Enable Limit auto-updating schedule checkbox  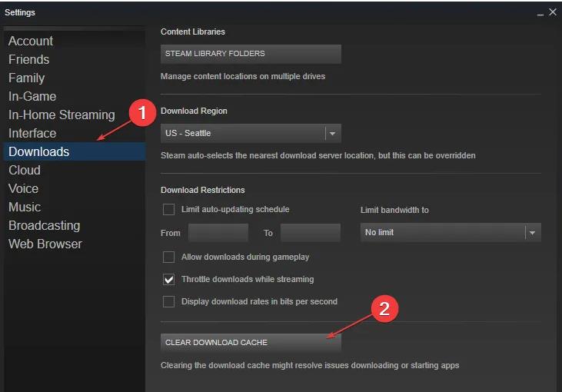169,209
